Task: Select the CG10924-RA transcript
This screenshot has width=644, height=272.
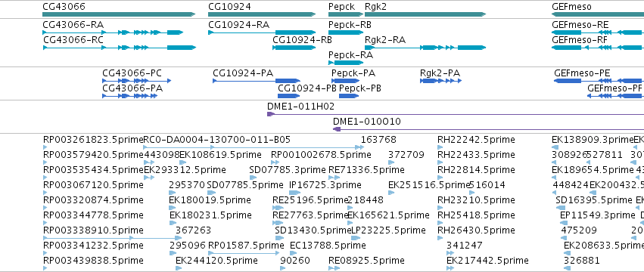Action: 262,32
